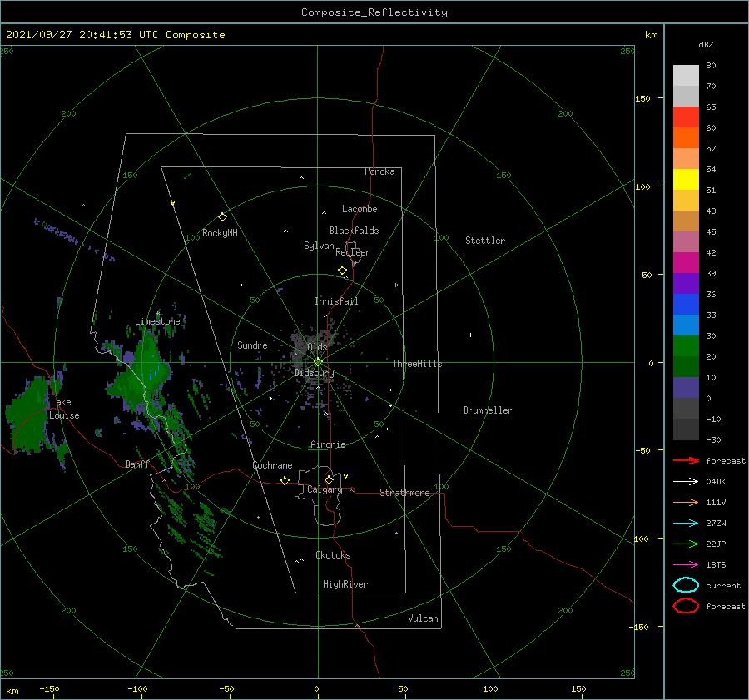Click the Vulcan city label
Screen dimensions: 749x700
[424, 618]
